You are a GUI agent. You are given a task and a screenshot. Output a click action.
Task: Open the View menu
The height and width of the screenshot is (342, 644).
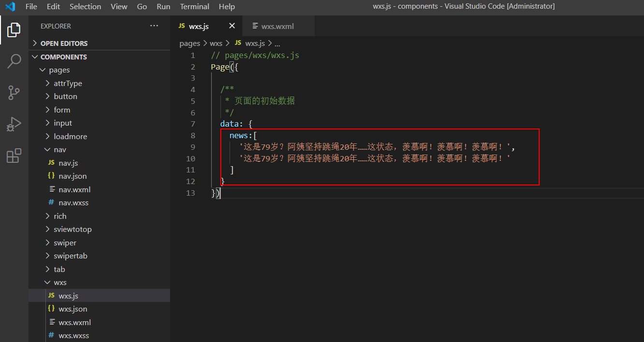point(119,7)
